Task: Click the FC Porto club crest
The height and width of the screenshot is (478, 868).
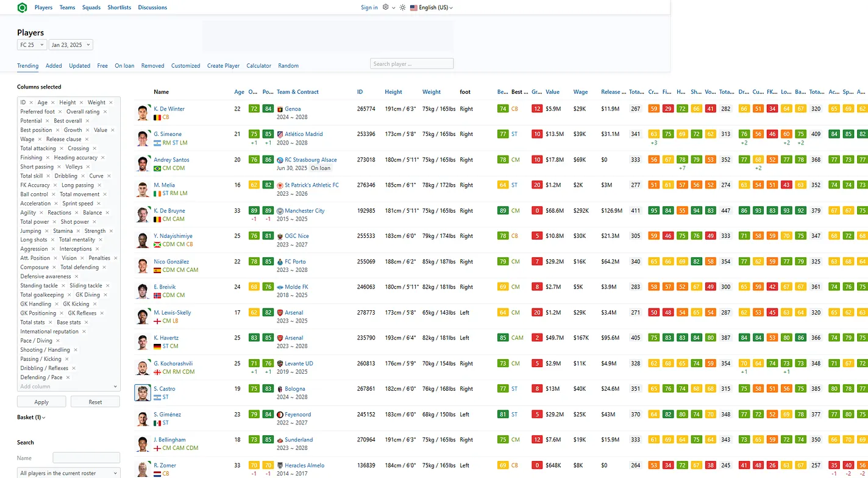Action: click(x=280, y=262)
